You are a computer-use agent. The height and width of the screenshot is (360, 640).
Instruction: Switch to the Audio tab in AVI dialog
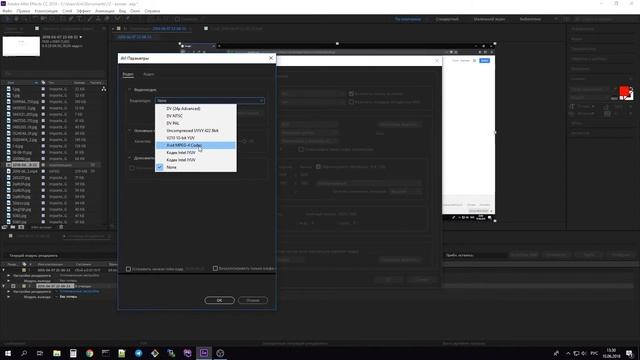pyautogui.click(x=149, y=74)
